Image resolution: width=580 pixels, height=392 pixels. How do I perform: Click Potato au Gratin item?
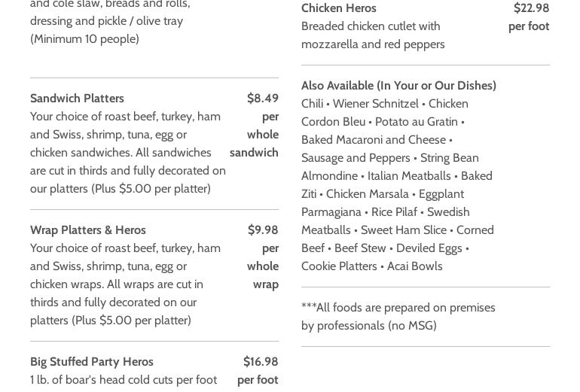coord(416,122)
